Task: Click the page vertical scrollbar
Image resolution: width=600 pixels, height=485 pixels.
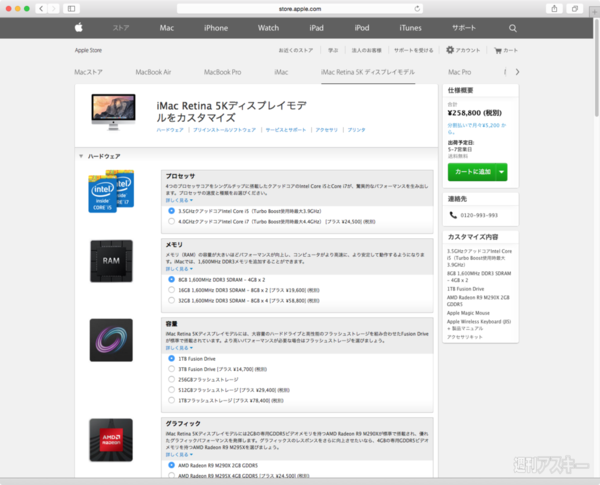Action: point(597,67)
